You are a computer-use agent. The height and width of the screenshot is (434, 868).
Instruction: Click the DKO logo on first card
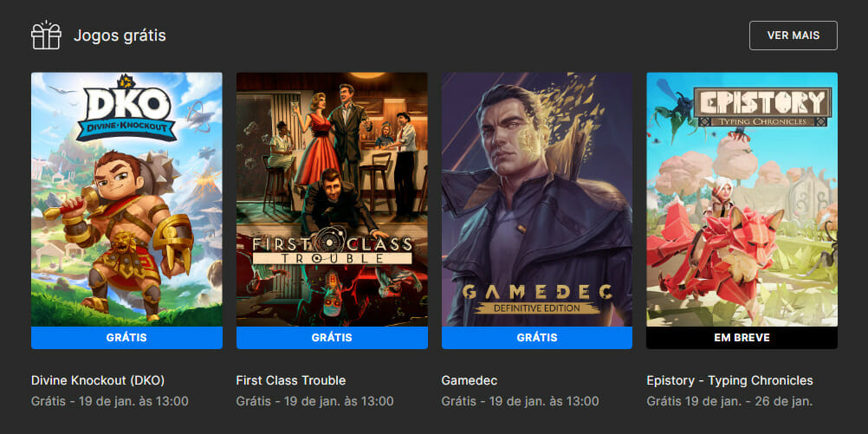(x=126, y=108)
